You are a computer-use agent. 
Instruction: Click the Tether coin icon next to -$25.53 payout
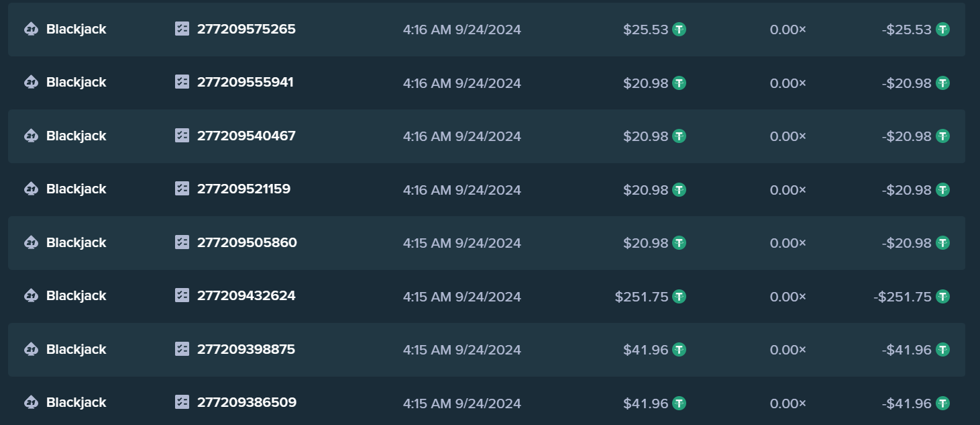point(942,30)
